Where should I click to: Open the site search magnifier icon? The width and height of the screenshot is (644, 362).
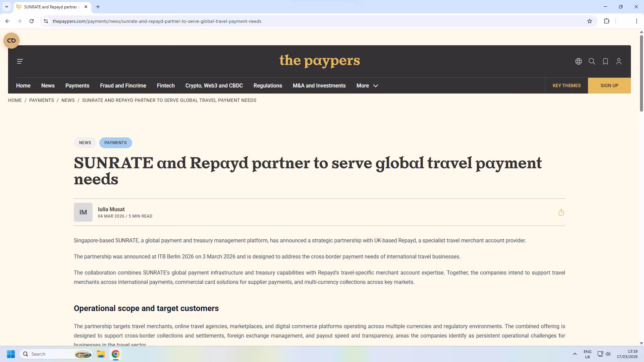click(x=592, y=61)
